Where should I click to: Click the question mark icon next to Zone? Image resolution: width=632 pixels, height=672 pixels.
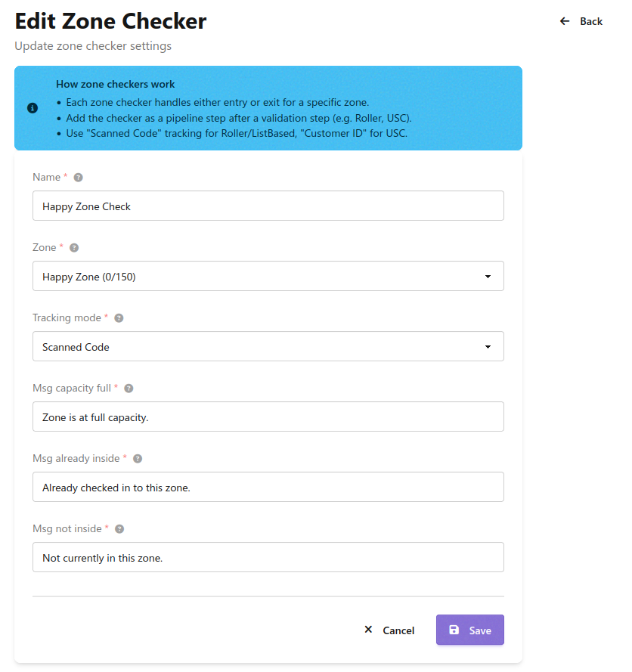point(73,247)
